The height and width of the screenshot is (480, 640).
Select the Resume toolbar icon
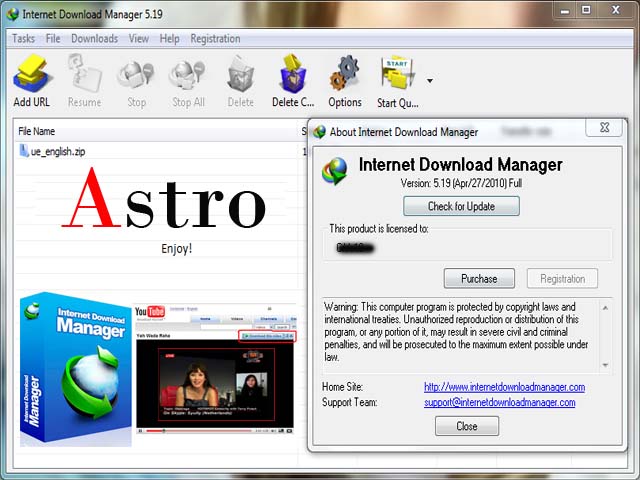point(84,74)
